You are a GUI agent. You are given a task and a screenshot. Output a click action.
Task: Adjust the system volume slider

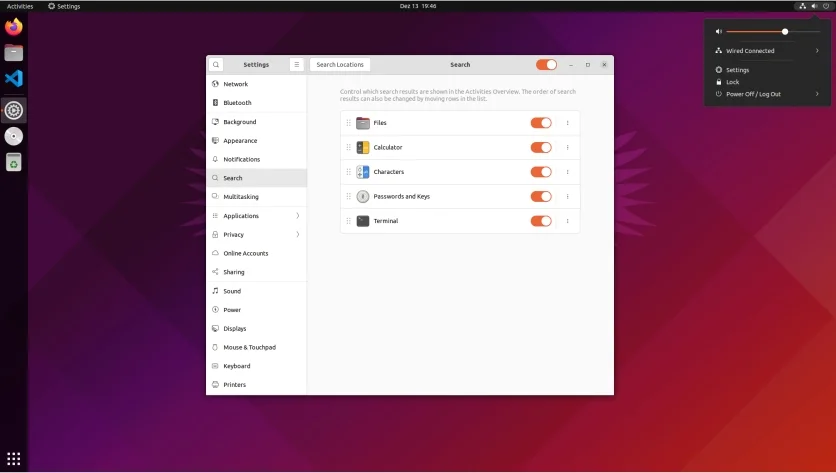coord(785,32)
